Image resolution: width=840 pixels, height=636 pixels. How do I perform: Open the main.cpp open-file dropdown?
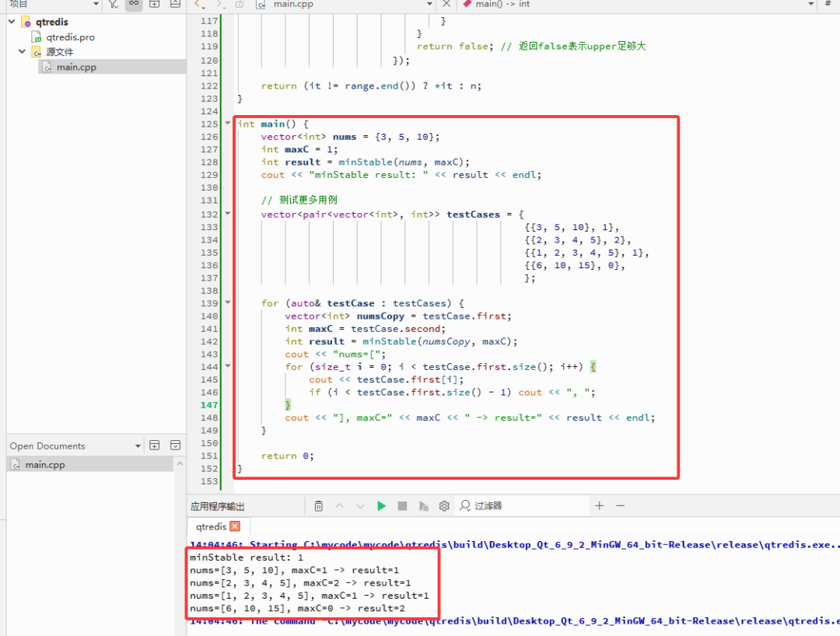pyautogui.click(x=429, y=5)
